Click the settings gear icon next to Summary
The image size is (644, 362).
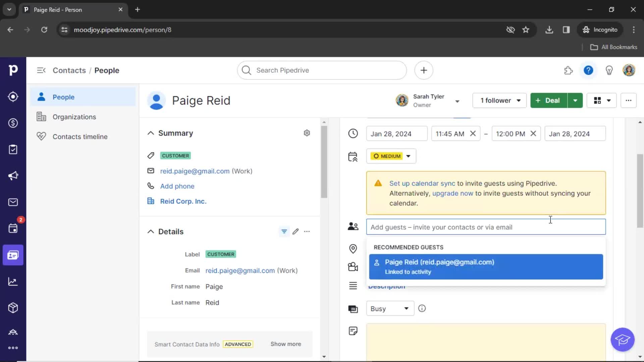click(x=307, y=133)
